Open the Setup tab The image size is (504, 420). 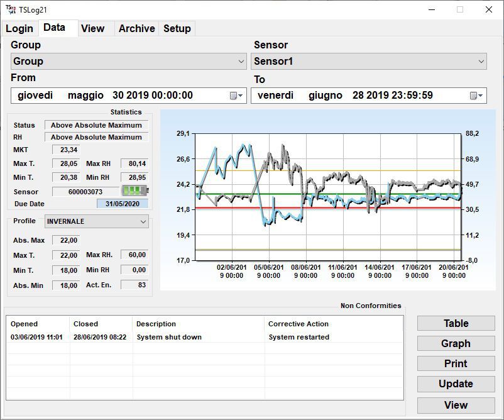pyautogui.click(x=177, y=28)
